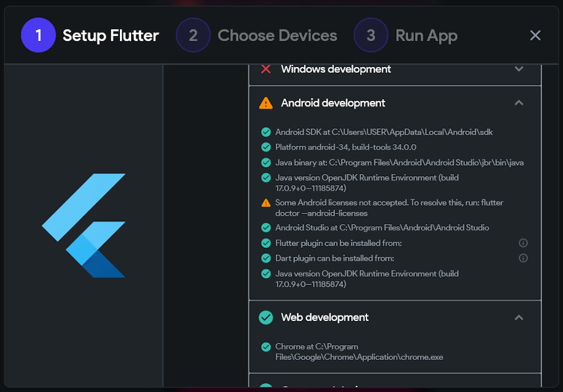
Task: Click the green check icon beside Web development
Action: click(x=266, y=318)
